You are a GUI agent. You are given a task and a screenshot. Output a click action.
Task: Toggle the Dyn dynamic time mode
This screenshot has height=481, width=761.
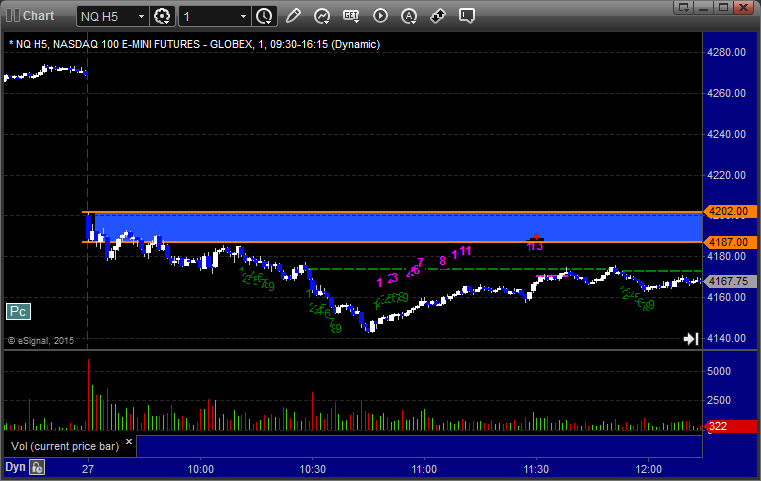15,466
